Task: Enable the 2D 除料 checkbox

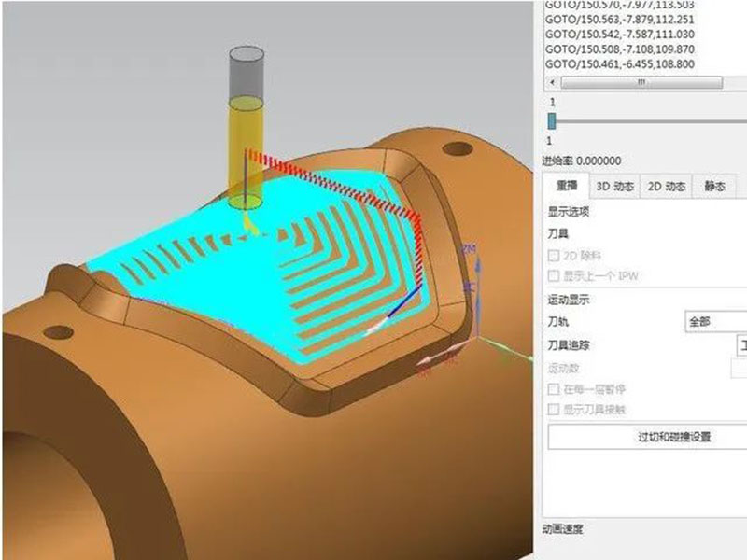Action: (x=554, y=257)
